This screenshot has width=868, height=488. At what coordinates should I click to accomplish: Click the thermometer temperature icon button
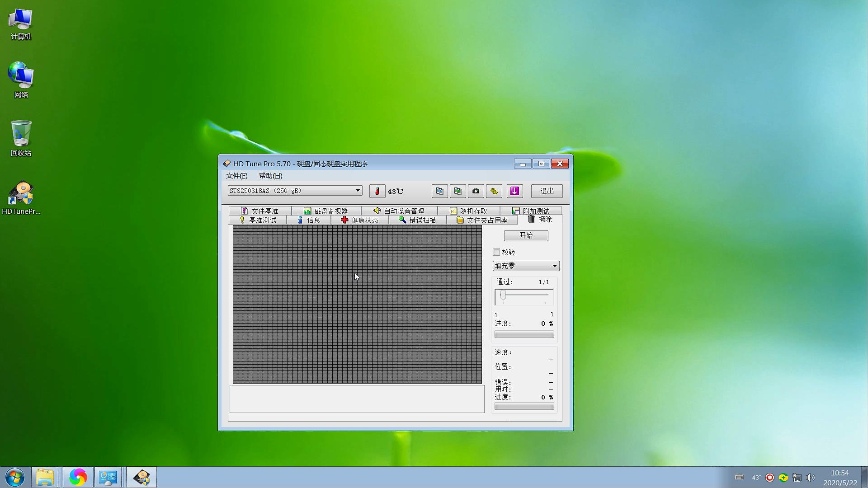377,191
